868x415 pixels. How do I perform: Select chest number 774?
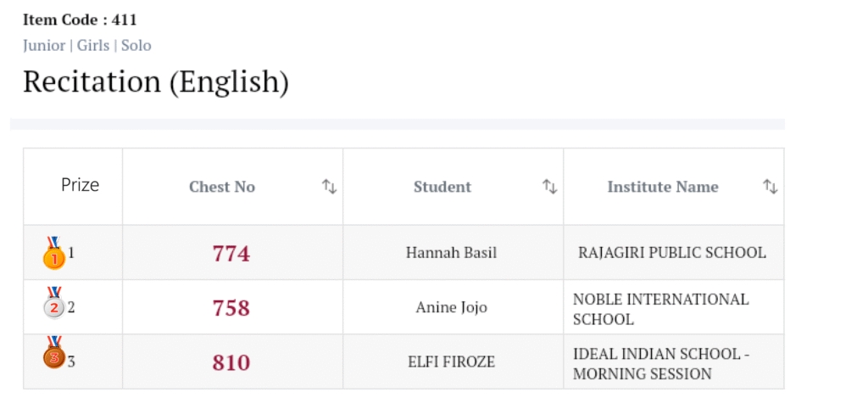pyautogui.click(x=231, y=253)
